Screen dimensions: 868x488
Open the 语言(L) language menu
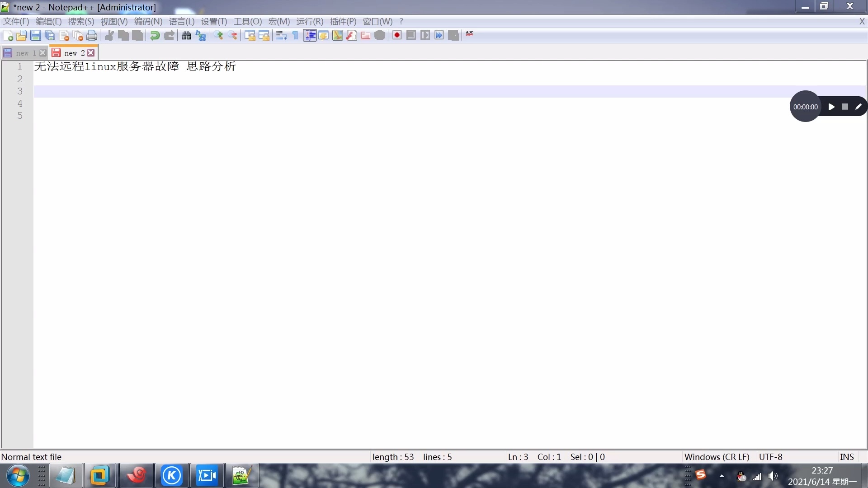point(181,21)
